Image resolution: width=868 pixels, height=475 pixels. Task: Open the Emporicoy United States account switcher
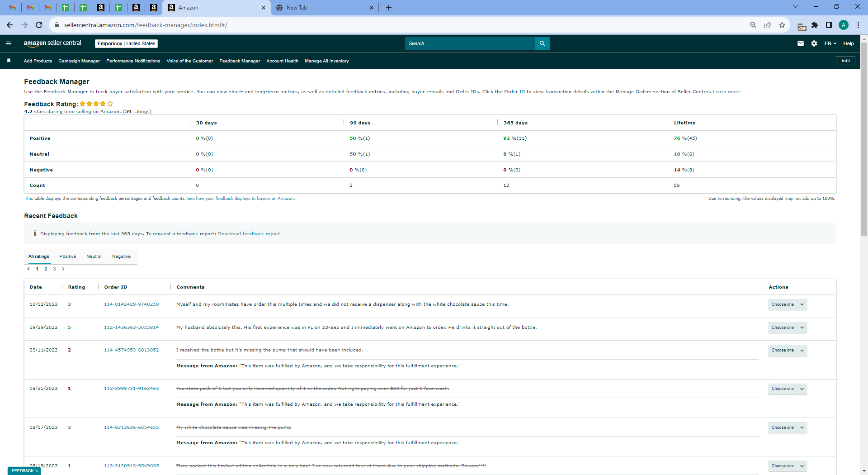tap(126, 43)
